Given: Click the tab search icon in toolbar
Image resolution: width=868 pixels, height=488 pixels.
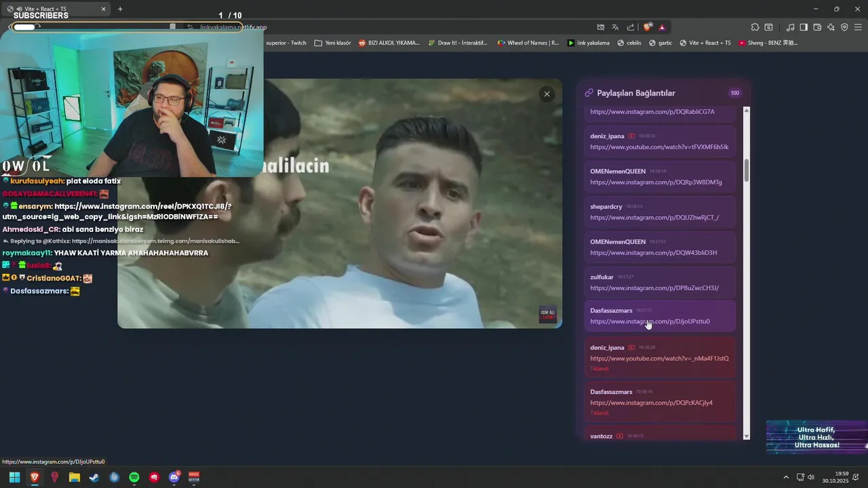Looking at the screenshot, I should [x=768, y=27].
